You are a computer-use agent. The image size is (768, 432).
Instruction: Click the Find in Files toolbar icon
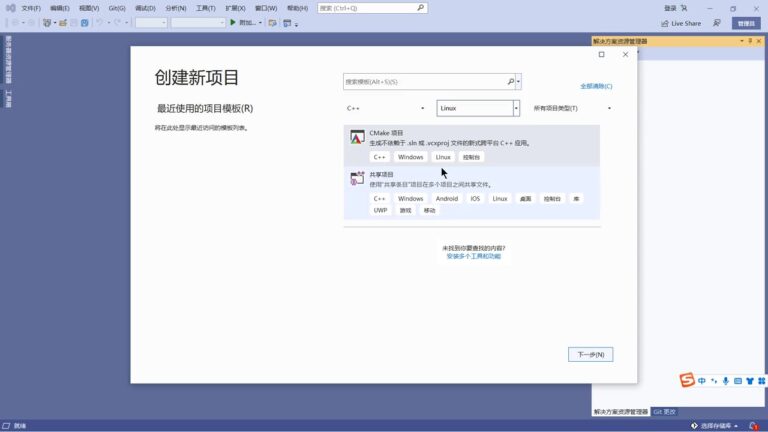(273, 23)
